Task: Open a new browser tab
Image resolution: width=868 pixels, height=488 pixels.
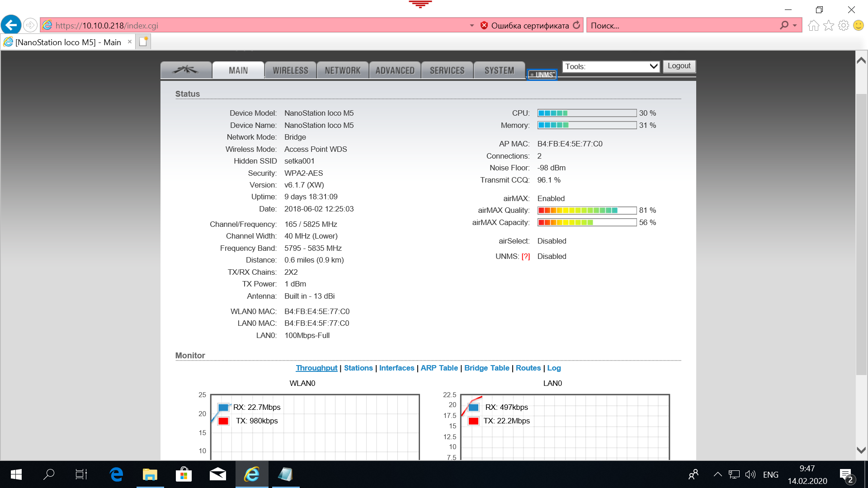Action: tap(143, 42)
